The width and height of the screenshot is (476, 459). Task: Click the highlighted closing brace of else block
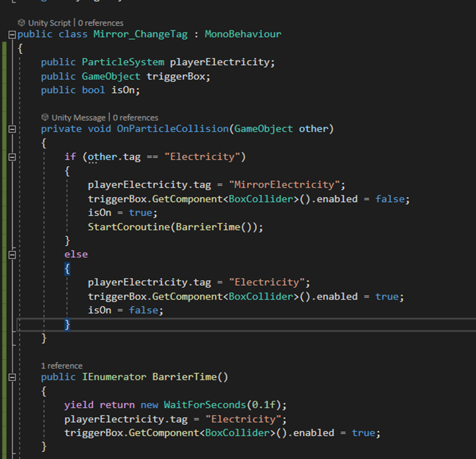pyautogui.click(x=67, y=325)
